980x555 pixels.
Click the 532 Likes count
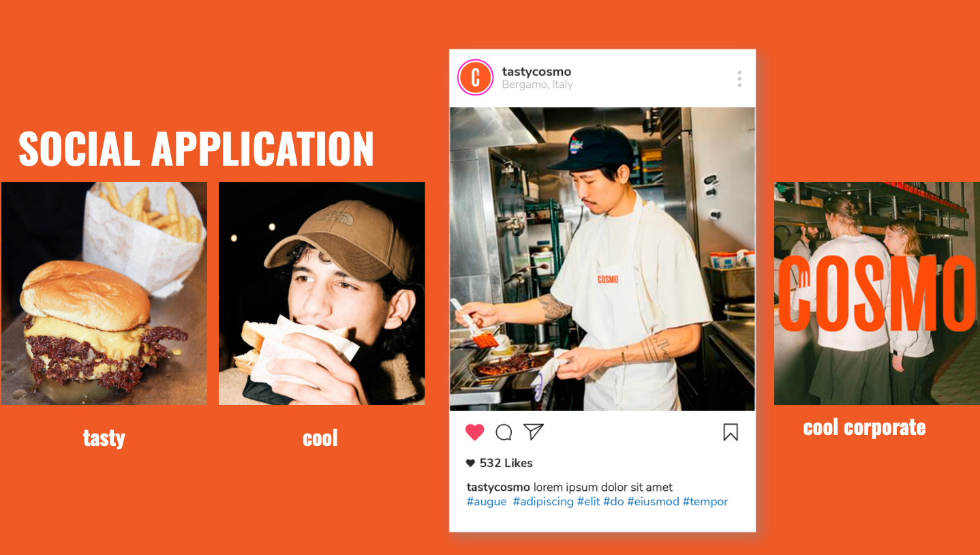(506, 463)
